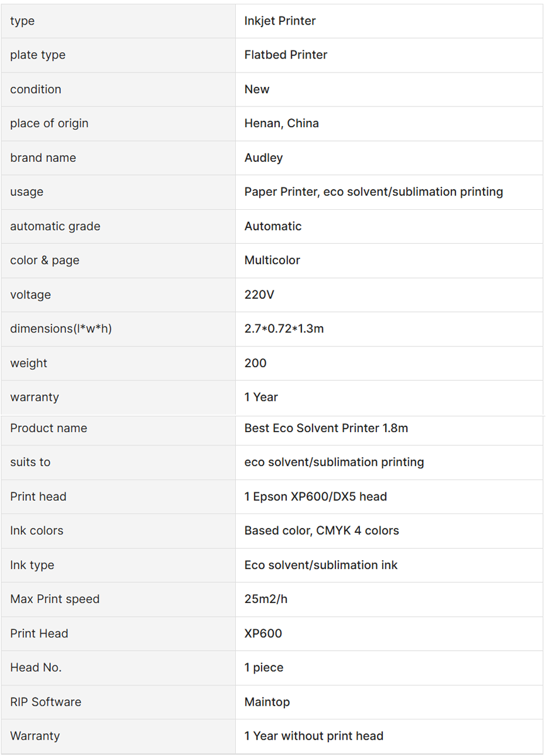This screenshot has height=756, width=546.
Task: Click the max print speed '25m2/h'
Action: 266,599
